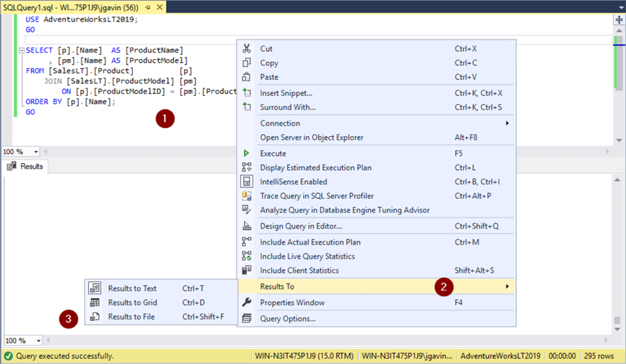626x364 pixels.
Task: Enable Include Actual Execution Plan
Action: pyautogui.click(x=310, y=242)
